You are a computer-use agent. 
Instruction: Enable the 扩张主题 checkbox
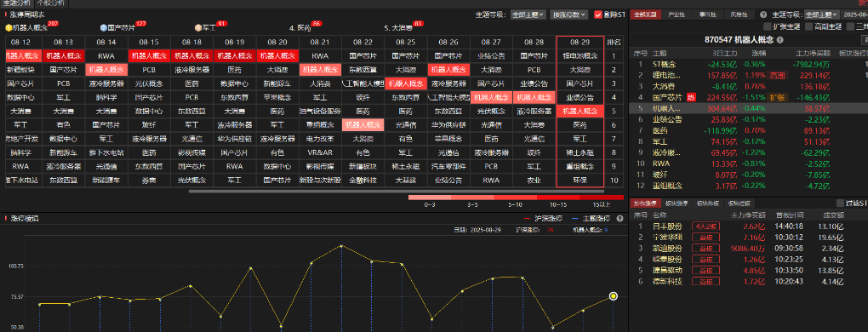tap(767, 26)
